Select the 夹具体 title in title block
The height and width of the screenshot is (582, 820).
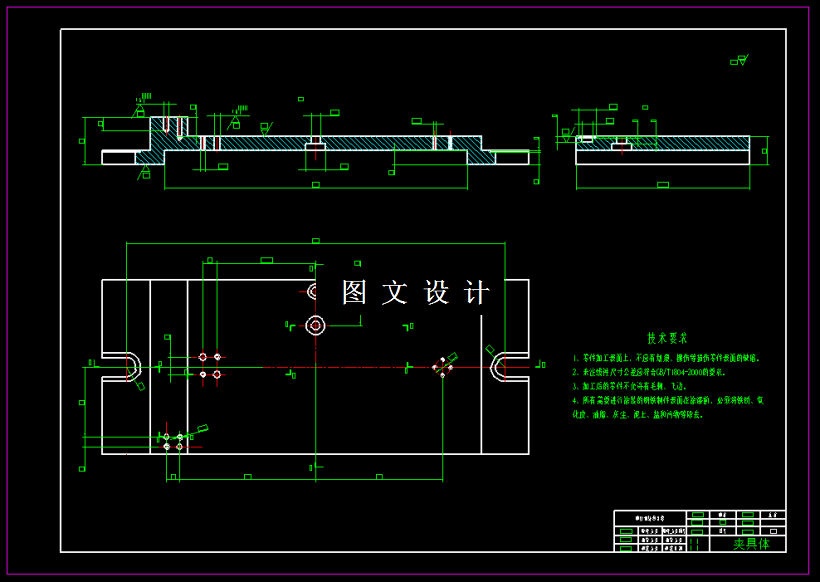pos(751,544)
